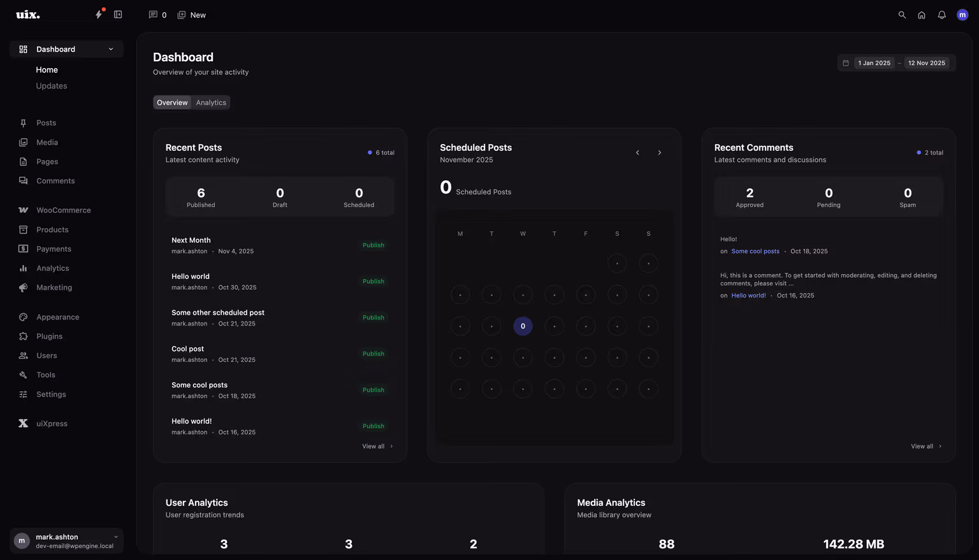Select WooCommerce in the sidebar

(x=64, y=210)
